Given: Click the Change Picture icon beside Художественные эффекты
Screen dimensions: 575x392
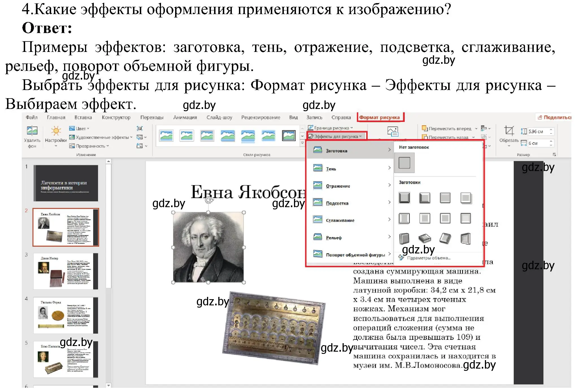Looking at the screenshot, I should (x=140, y=137).
